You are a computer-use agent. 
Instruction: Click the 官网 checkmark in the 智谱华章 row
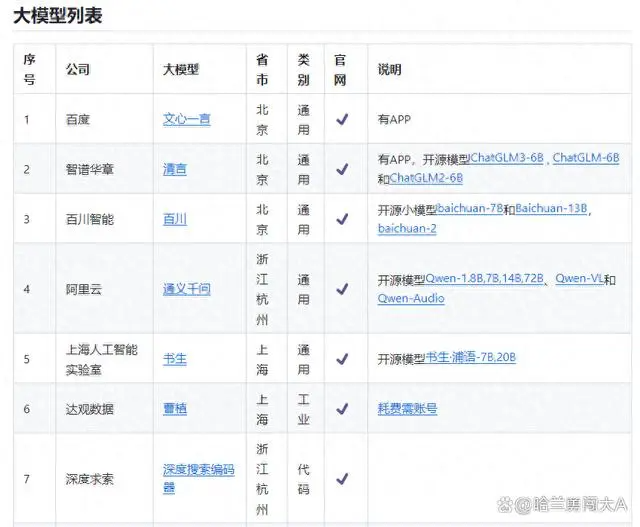coord(342,169)
